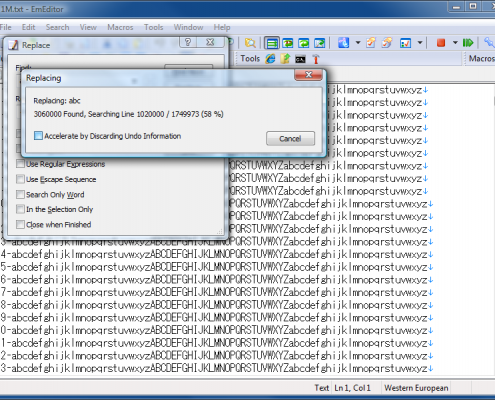The height and width of the screenshot is (400, 495).
Task: Expand dropdown arrow next to plug-ins icon
Action: pos(358,43)
